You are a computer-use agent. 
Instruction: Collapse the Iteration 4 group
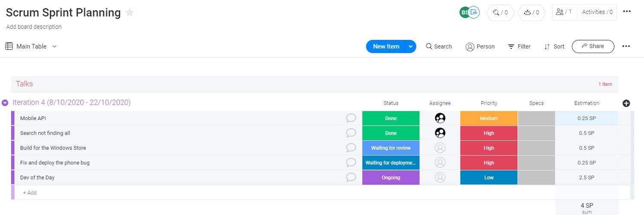(5, 103)
